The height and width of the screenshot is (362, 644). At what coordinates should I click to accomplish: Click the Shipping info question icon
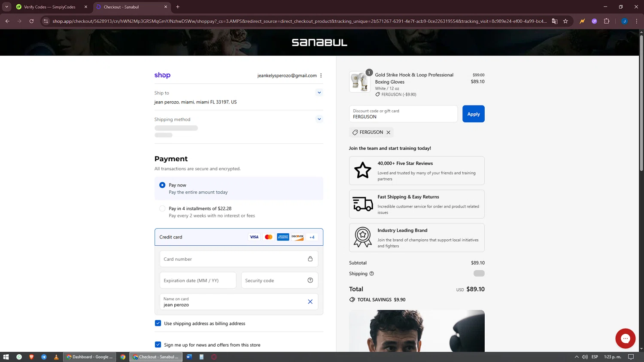[372, 274]
